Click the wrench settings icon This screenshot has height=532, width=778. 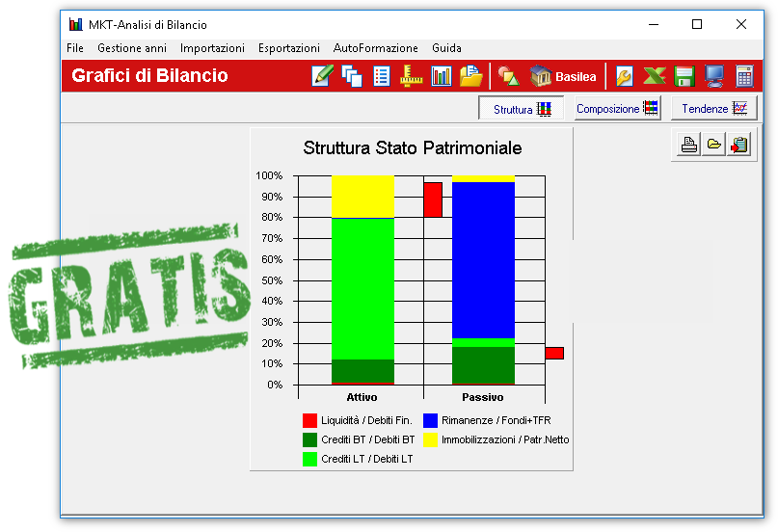625,76
